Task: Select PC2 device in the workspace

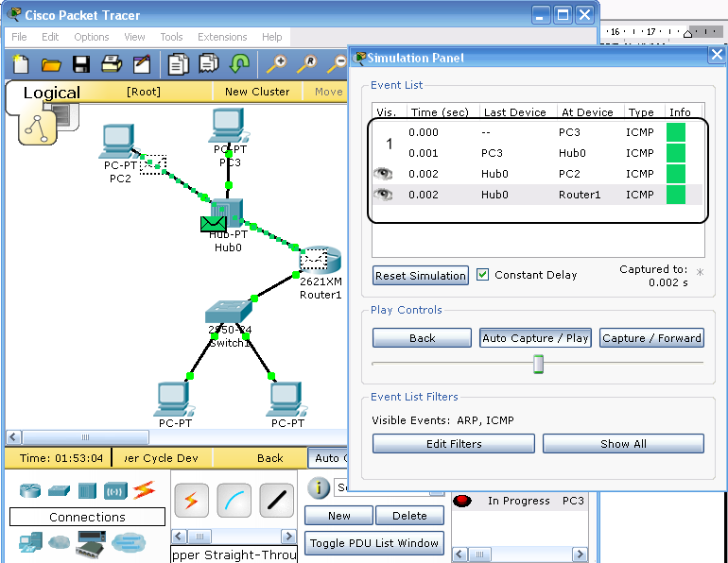Action: coord(118,141)
